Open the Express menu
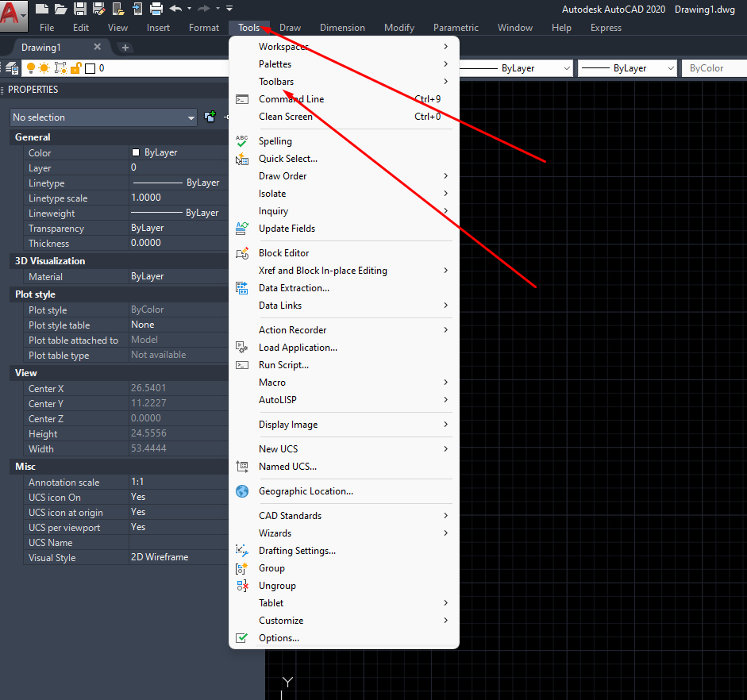The height and width of the screenshot is (700, 747). point(606,28)
